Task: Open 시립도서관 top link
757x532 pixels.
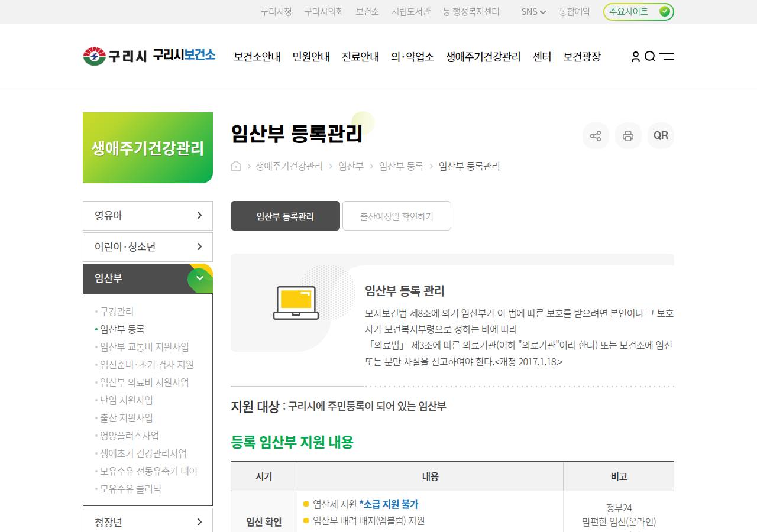Action: click(x=411, y=11)
